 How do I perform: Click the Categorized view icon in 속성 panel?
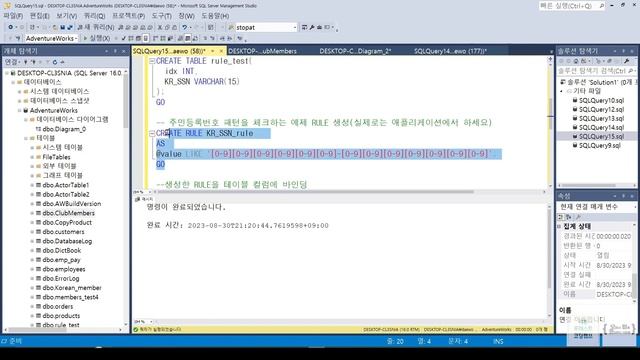click(561, 217)
